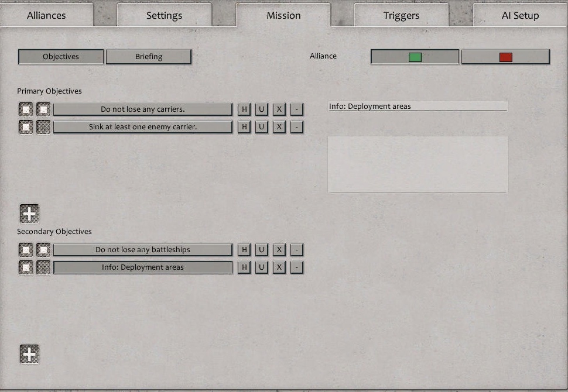Toggle first checkbox of 'Do not lose any carriers'
Image resolution: width=568 pixels, height=392 pixels.
26,109
